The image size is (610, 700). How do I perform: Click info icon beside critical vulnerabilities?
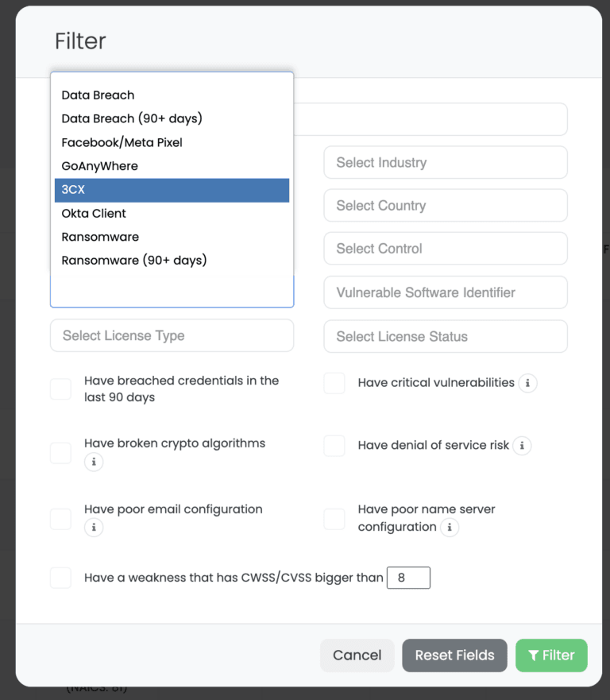click(x=528, y=383)
